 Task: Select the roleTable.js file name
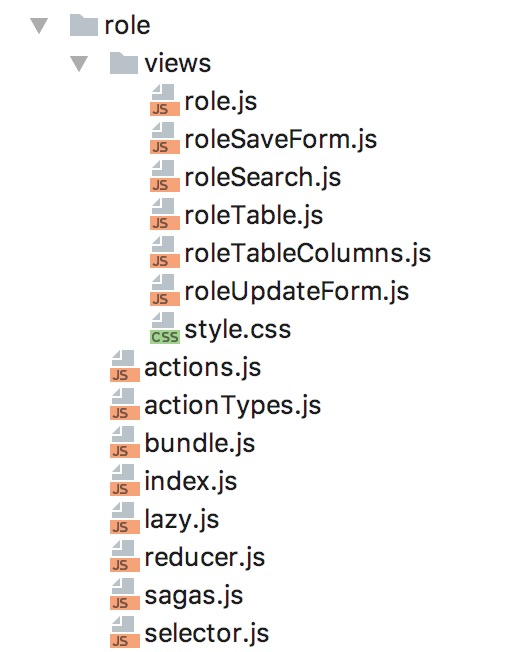click(x=254, y=216)
